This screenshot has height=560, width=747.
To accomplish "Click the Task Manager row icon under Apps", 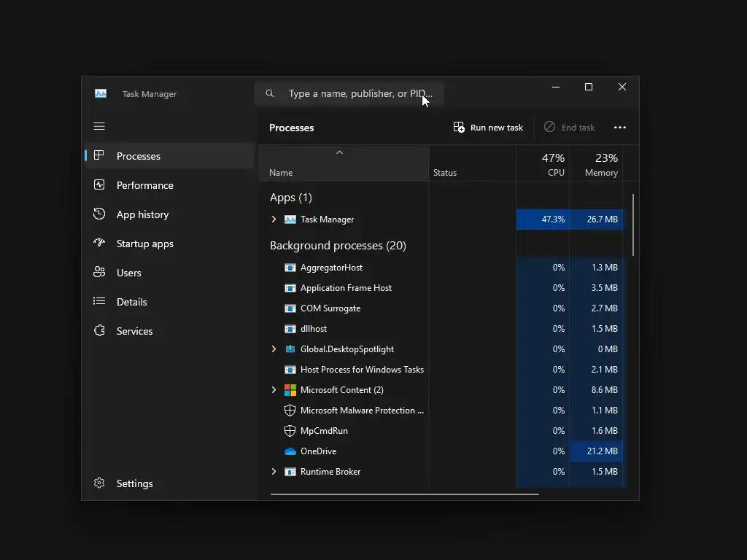I will (290, 219).
